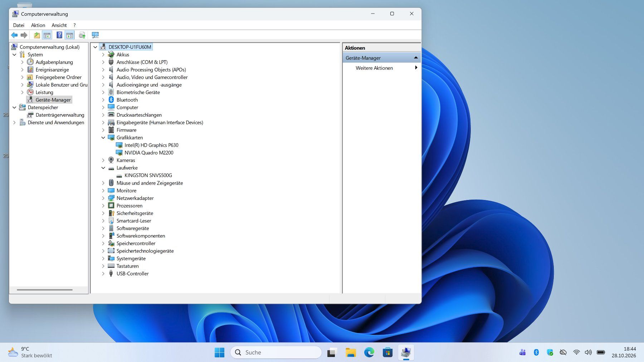
Task: Click the folder Up one level toolbar icon
Action: click(37, 35)
